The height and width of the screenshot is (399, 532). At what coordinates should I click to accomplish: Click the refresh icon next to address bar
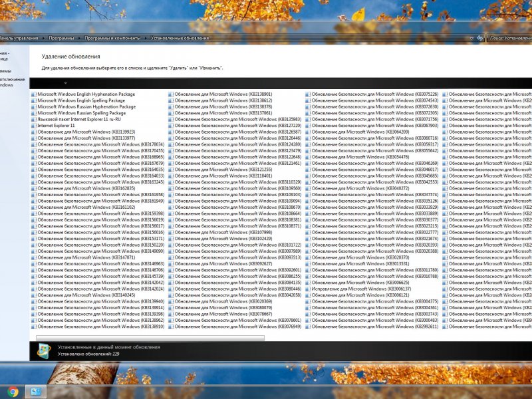pyautogui.click(x=479, y=38)
